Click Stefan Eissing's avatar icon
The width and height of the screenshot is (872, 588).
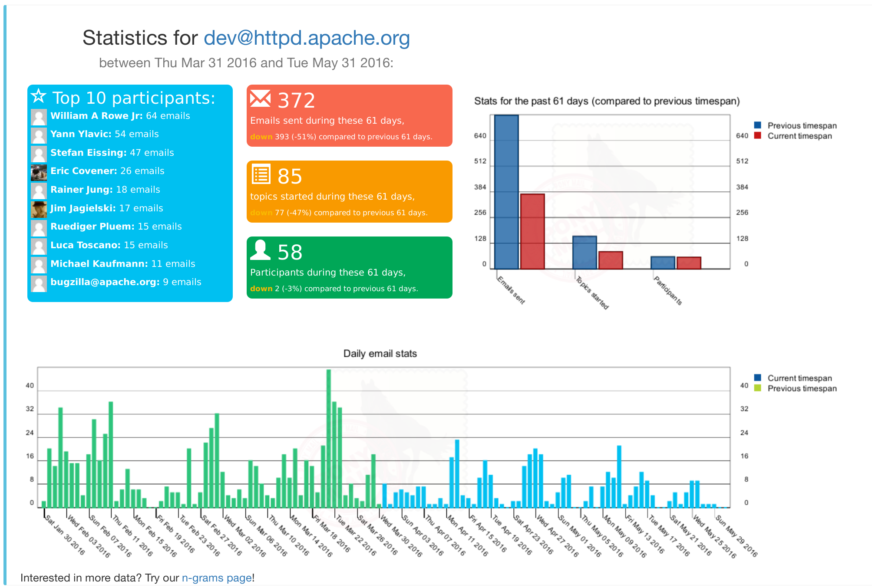click(39, 154)
